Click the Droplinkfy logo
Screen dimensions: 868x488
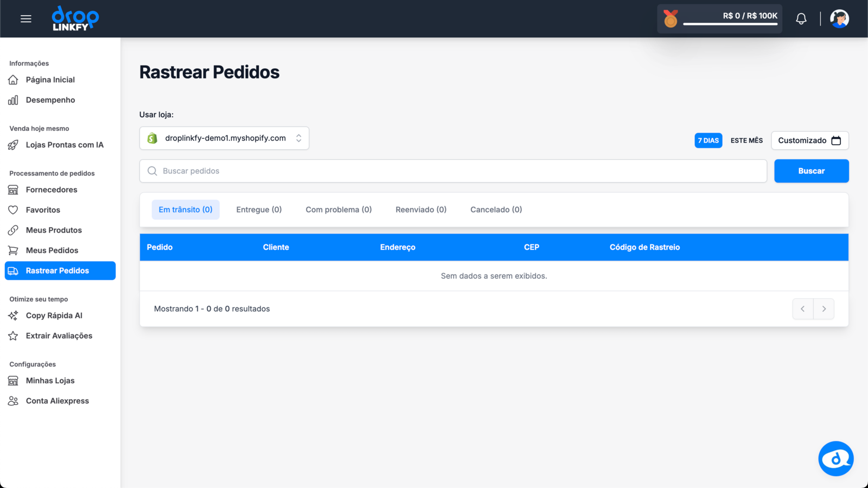coord(75,18)
